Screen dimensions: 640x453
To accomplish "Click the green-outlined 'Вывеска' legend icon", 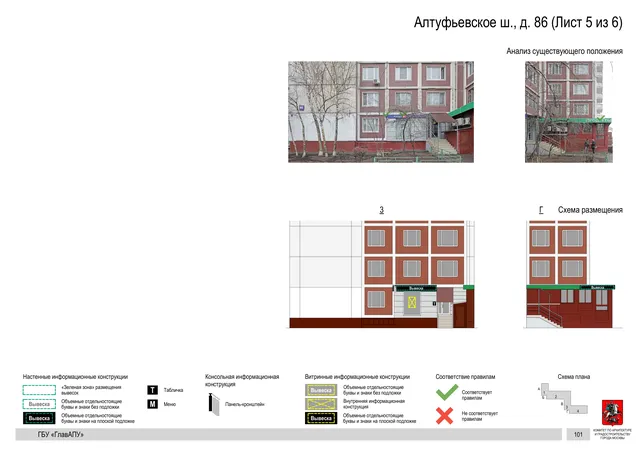I will 39,404.
